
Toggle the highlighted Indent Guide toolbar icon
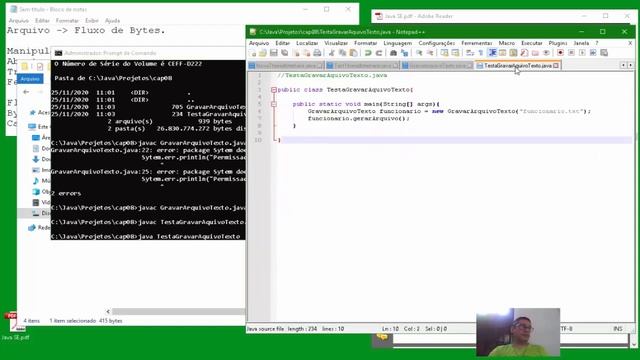click(x=492, y=53)
